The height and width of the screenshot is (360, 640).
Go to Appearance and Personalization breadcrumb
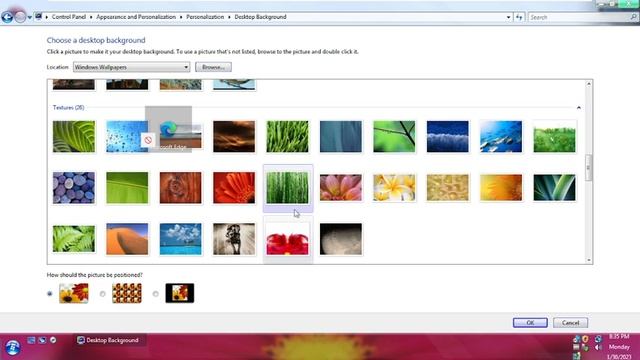click(136, 17)
